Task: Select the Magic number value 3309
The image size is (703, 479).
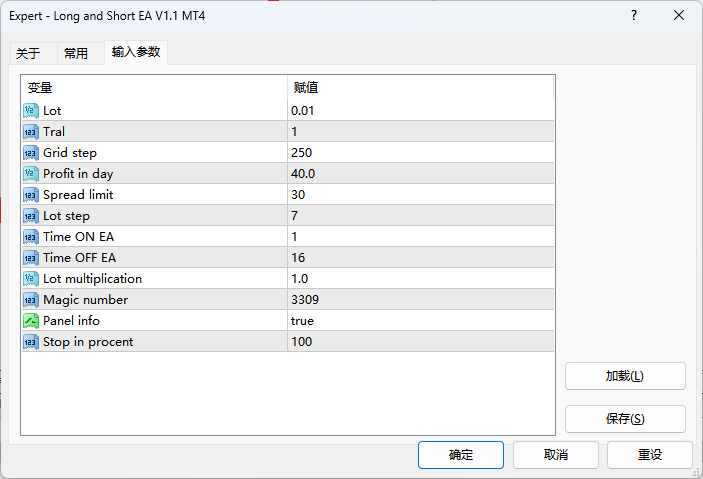Action: 421,300
